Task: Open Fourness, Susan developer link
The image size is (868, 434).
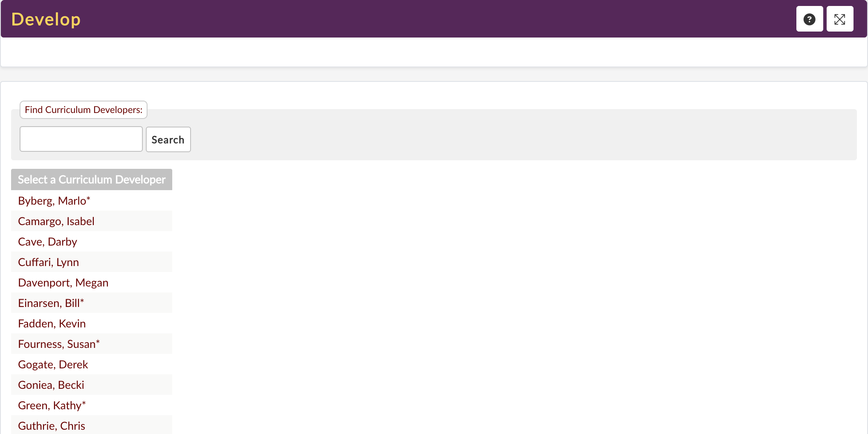Action: click(59, 344)
